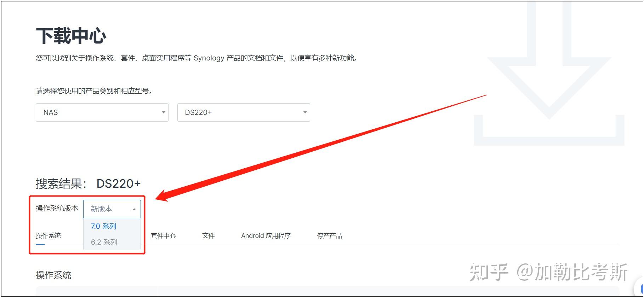
Task: Click the 请选择您使用的产品类别和相应型号 prompt text
Action: [95, 91]
